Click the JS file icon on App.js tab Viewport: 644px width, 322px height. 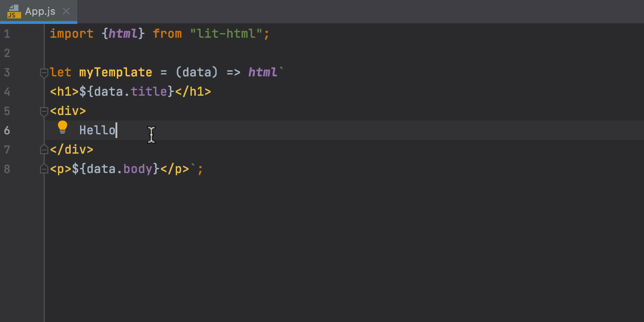point(14,11)
